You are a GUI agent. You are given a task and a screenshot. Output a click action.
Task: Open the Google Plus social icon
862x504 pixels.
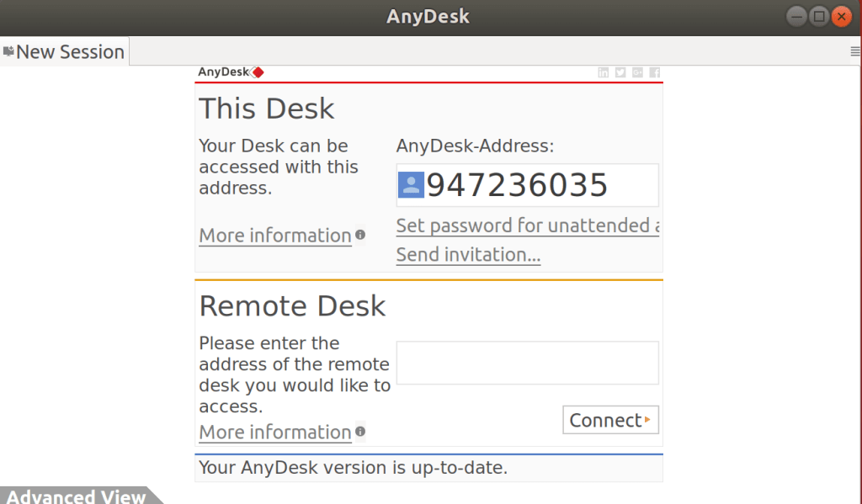[637, 72]
